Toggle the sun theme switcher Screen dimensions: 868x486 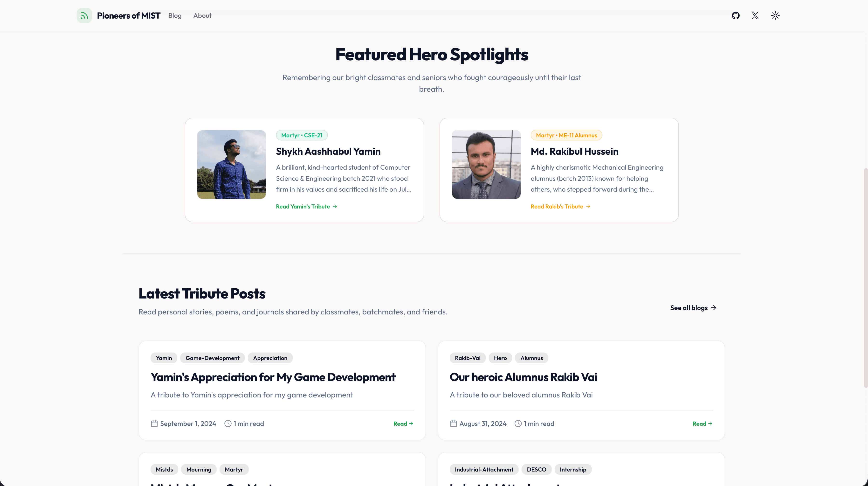775,15
